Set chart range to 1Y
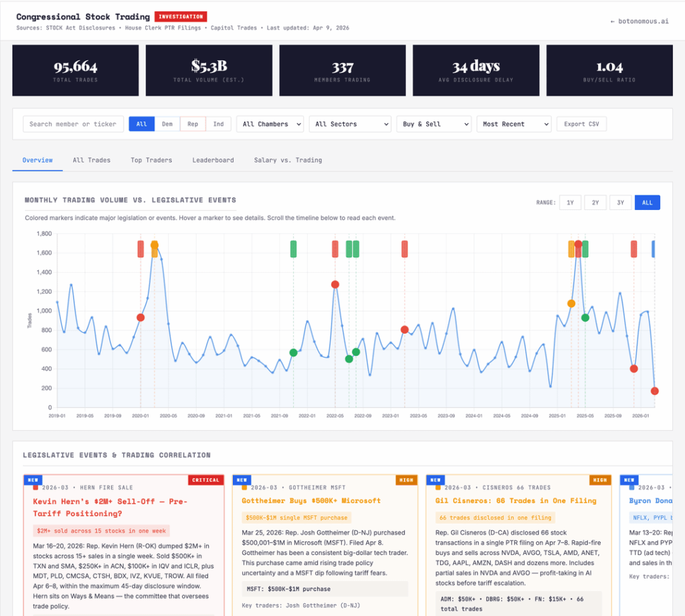 pyautogui.click(x=570, y=202)
